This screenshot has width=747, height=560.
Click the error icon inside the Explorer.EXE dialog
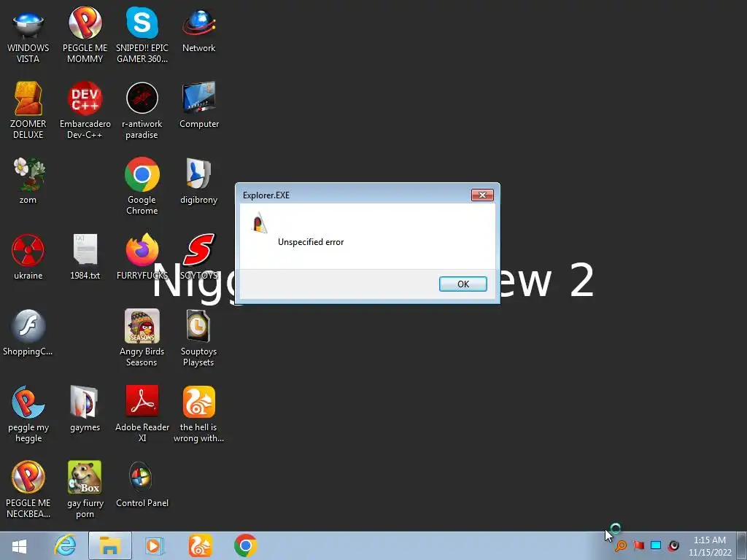click(x=259, y=223)
